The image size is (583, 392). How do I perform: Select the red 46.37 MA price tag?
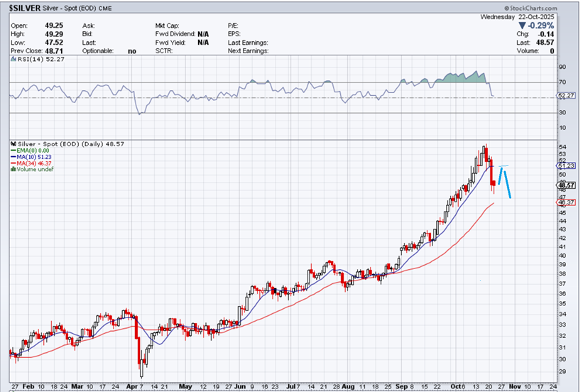(x=566, y=202)
